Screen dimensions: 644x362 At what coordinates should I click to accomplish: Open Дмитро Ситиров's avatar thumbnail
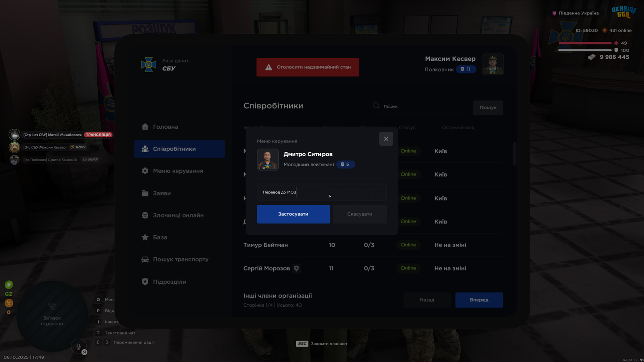click(x=268, y=160)
